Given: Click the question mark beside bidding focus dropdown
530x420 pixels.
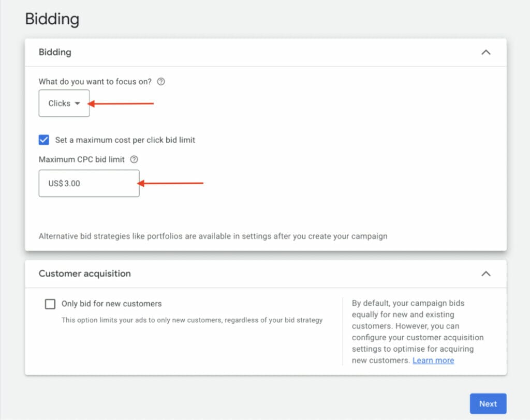Looking at the screenshot, I should point(161,81).
